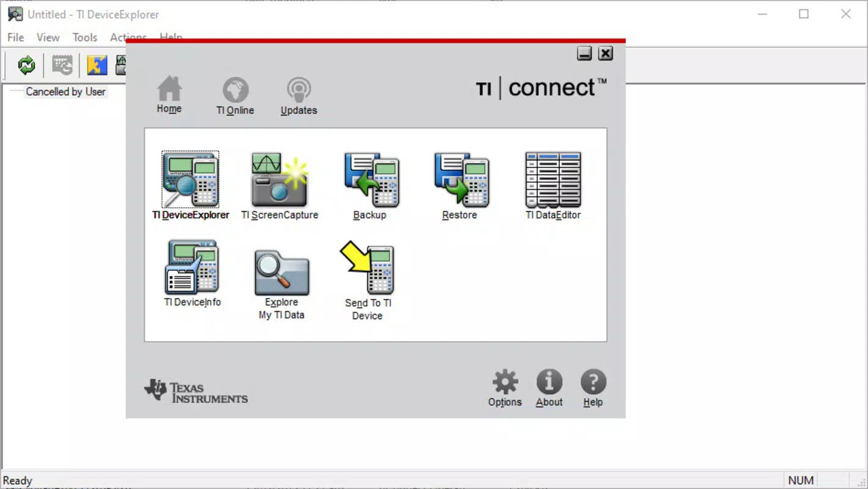This screenshot has height=489, width=868.
Task: Close the TI Connect launcher panel
Action: (x=605, y=54)
